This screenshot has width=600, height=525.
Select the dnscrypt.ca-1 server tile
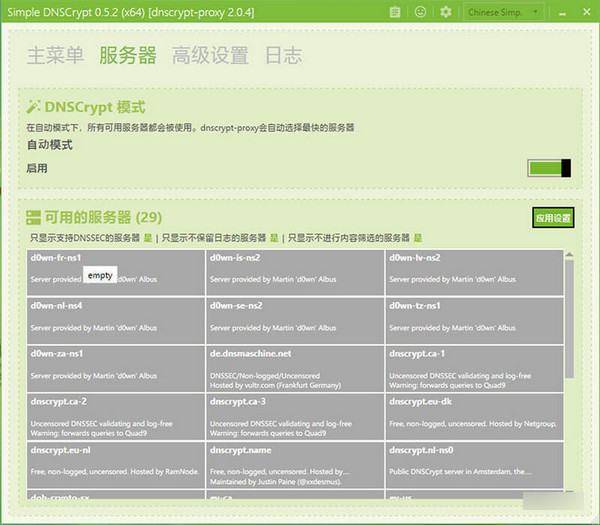(x=473, y=366)
